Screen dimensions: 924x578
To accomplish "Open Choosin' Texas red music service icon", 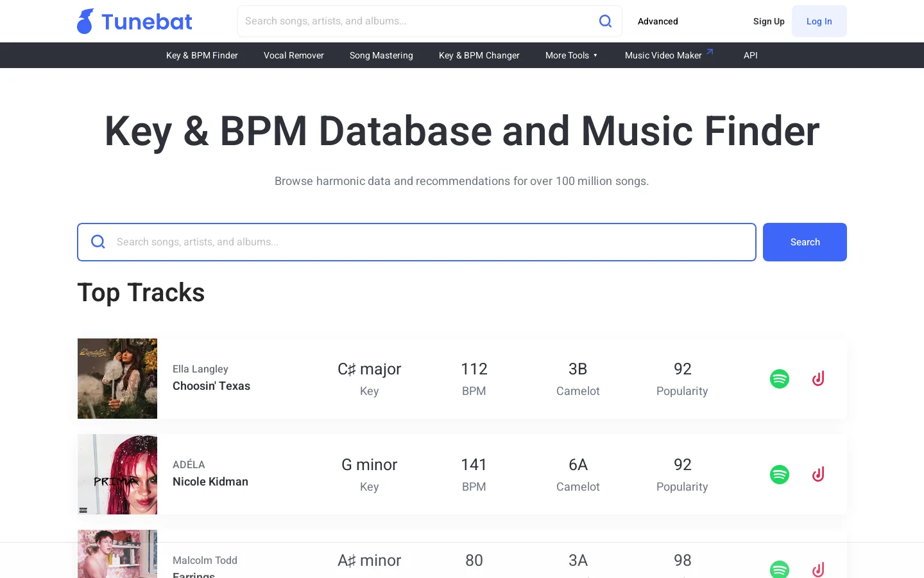I will click(x=818, y=379).
